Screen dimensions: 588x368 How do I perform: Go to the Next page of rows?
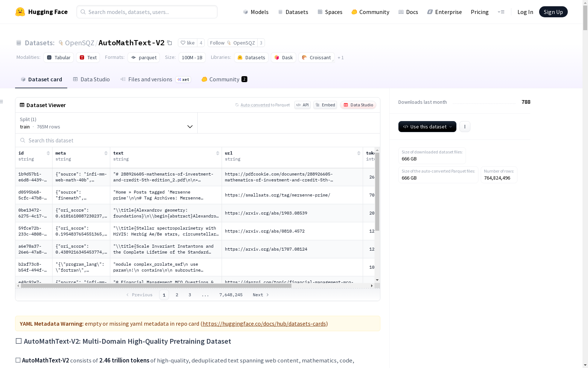point(261,295)
